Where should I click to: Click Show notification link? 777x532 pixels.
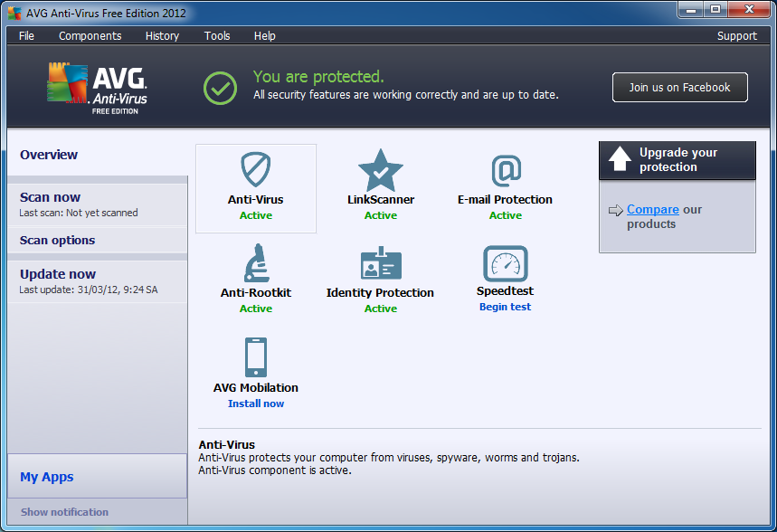click(x=64, y=512)
